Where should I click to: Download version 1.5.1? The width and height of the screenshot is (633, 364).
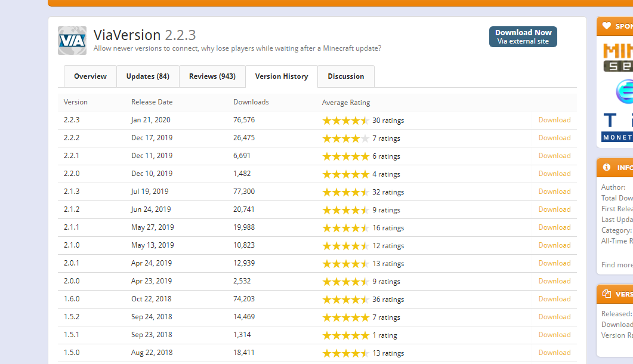554,335
